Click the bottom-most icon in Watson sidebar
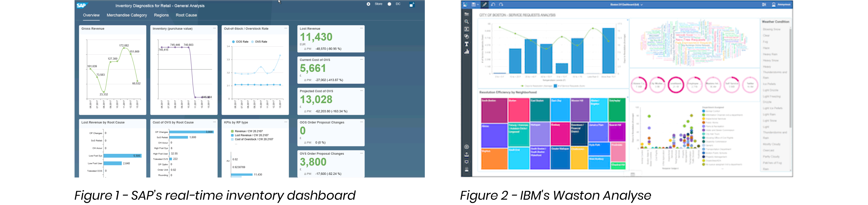The image size is (868, 205). pos(467,170)
